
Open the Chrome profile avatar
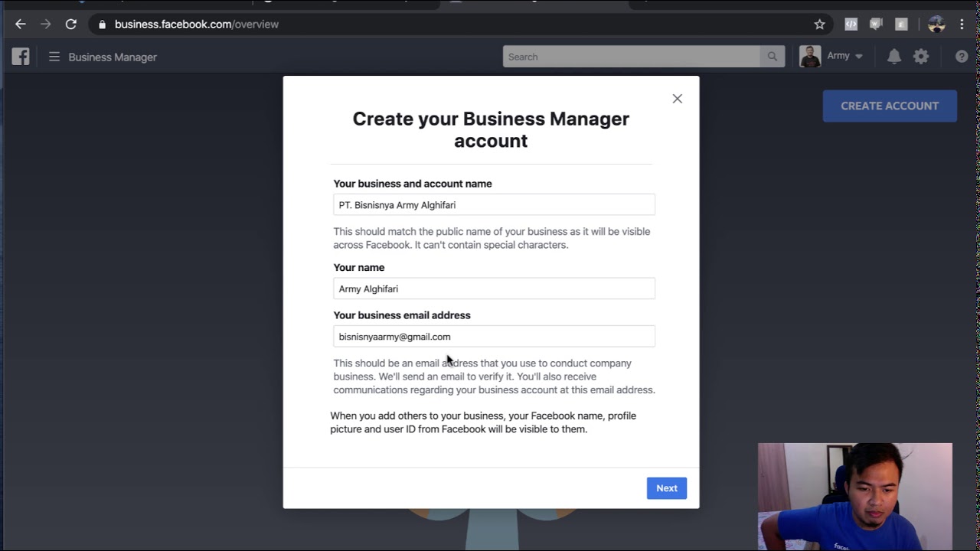point(936,24)
